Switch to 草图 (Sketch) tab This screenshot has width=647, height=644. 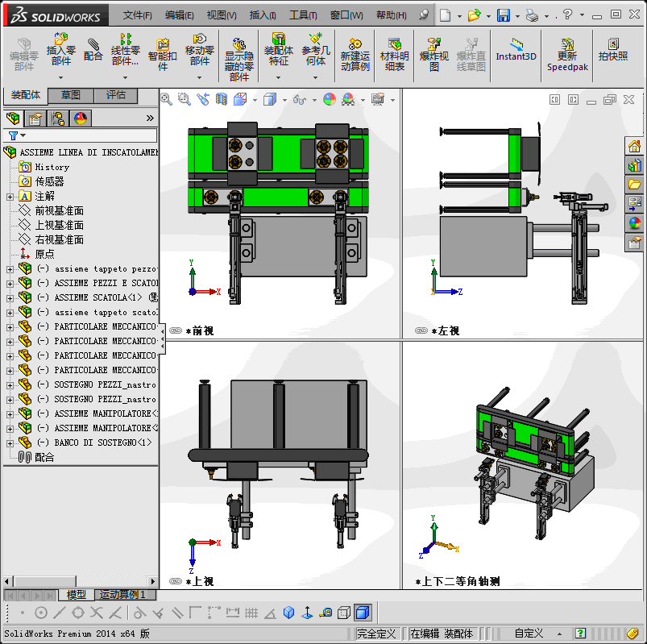point(71,95)
